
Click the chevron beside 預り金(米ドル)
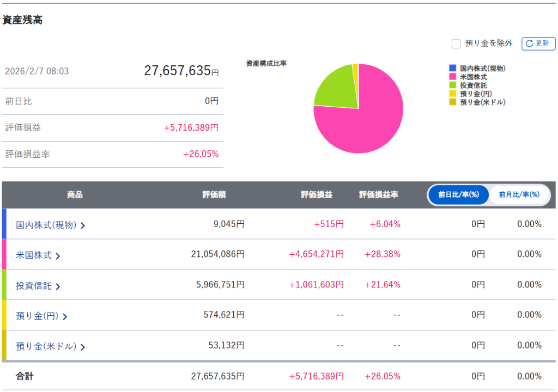[83, 347]
